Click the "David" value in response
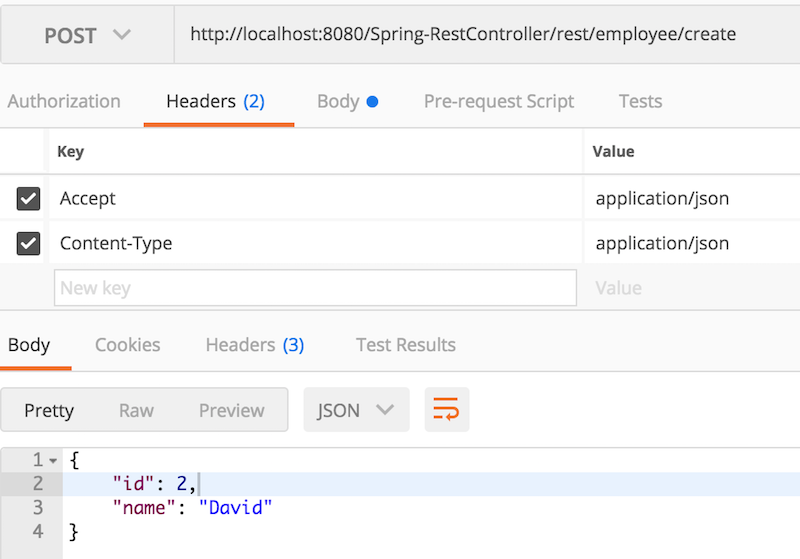Image resolution: width=800 pixels, height=559 pixels. [x=235, y=508]
